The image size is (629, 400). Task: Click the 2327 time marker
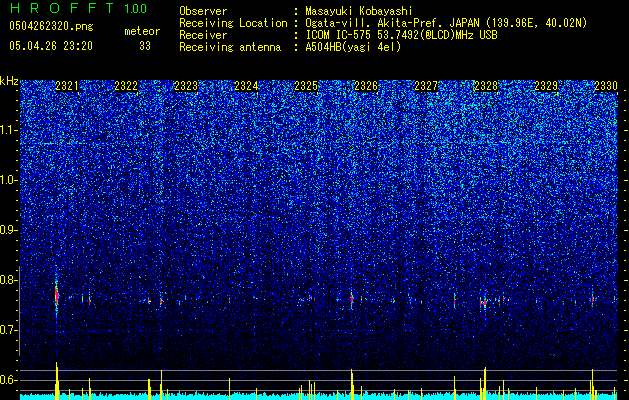(426, 86)
